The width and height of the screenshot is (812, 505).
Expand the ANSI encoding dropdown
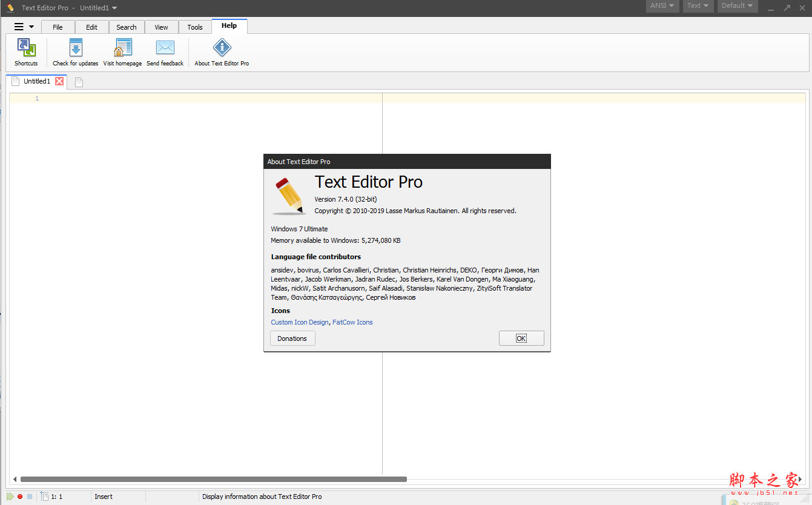pyautogui.click(x=662, y=6)
